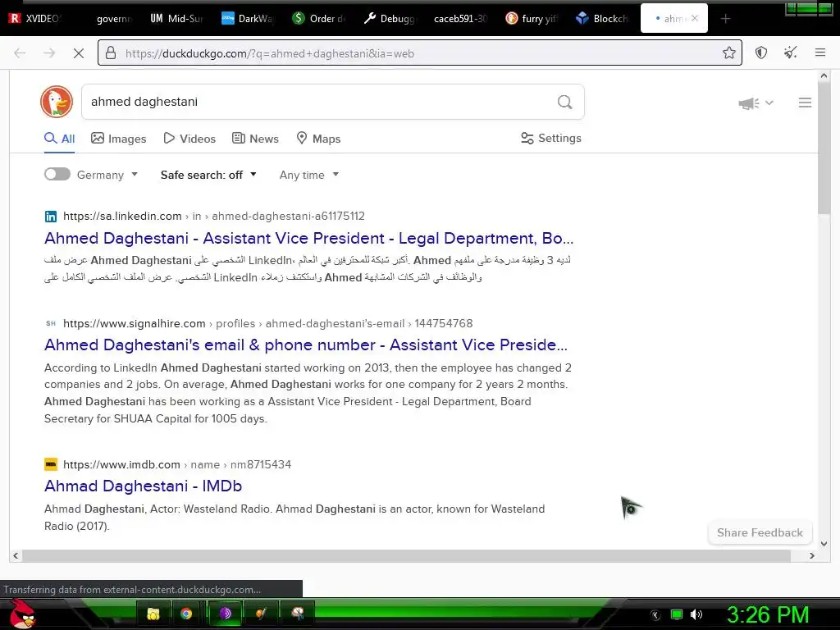Image resolution: width=840 pixels, height=630 pixels.
Task: Click the scroll down arrow
Action: (x=824, y=543)
